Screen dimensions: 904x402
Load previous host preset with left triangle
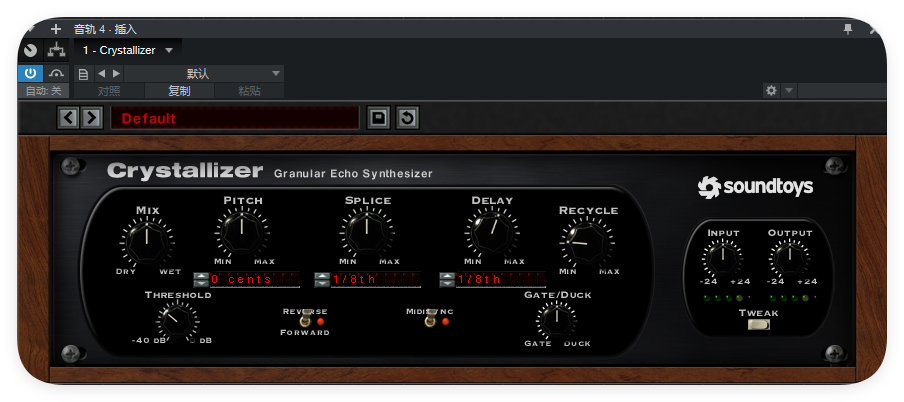pyautogui.click(x=101, y=73)
